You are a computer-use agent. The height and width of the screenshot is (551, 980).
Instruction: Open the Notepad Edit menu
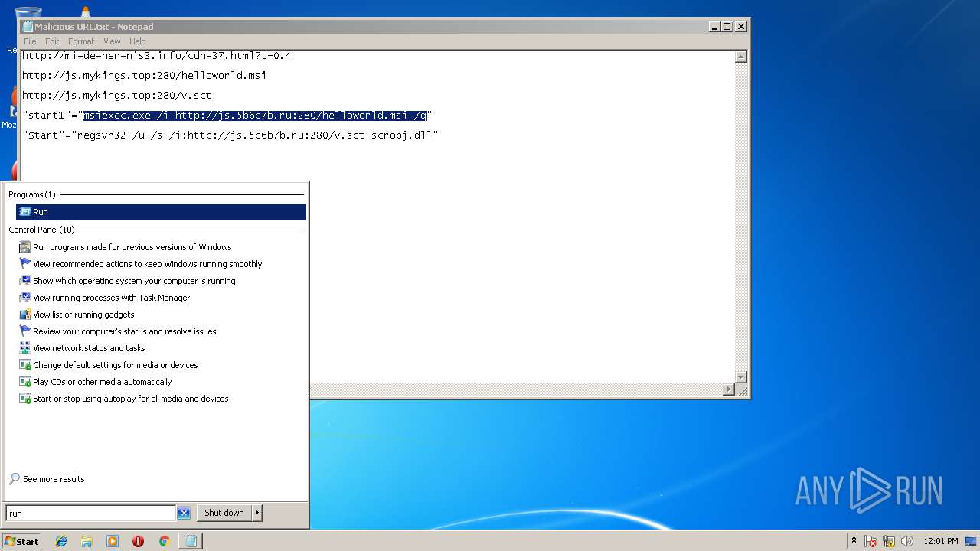[x=52, y=41]
